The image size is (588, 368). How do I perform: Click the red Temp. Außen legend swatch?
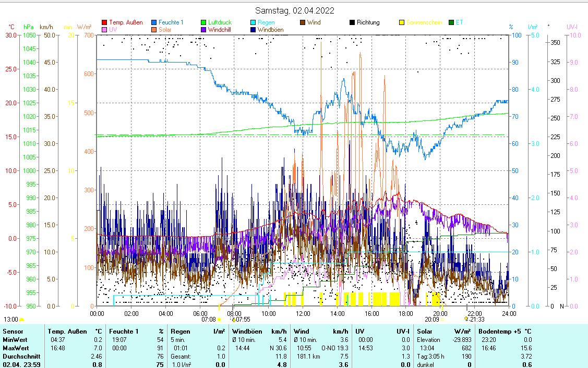click(x=104, y=22)
